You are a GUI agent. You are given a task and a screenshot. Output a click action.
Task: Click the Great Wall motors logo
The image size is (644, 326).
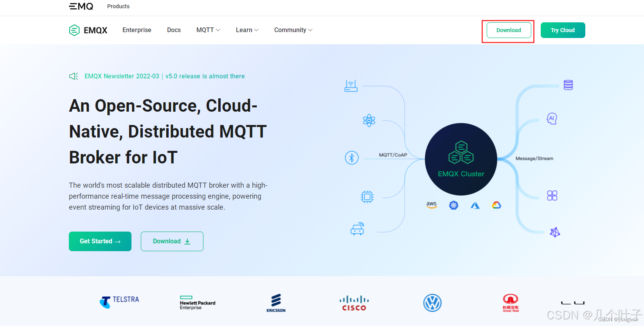(511, 303)
